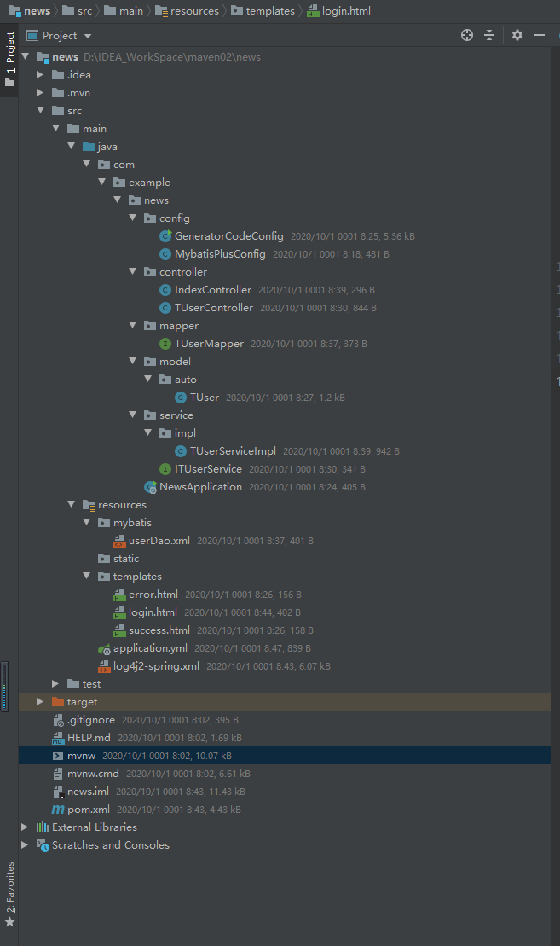Select the resources folder

[x=122, y=504]
